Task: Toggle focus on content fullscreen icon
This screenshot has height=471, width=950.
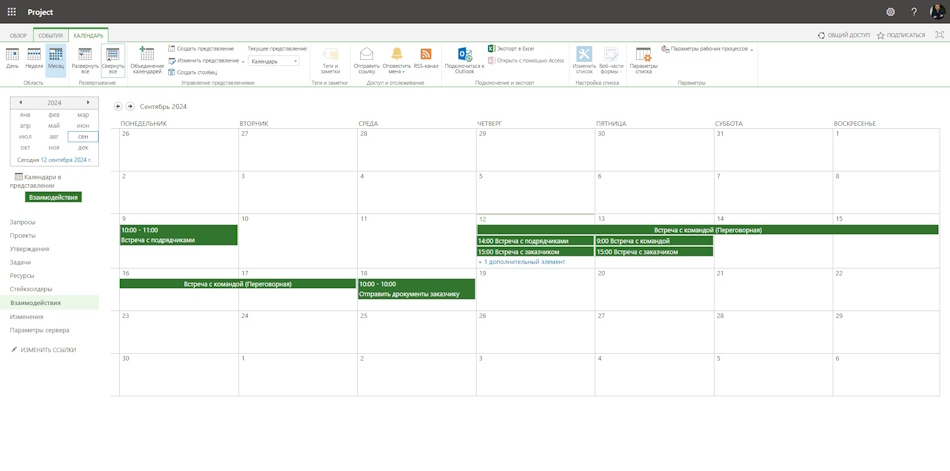Action: pyautogui.click(x=940, y=35)
